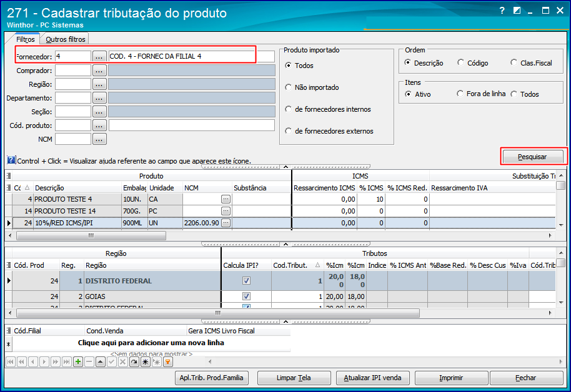Screen dimensions: 571x392
Task: Click Cód. produto code input field
Action: tap(73, 125)
